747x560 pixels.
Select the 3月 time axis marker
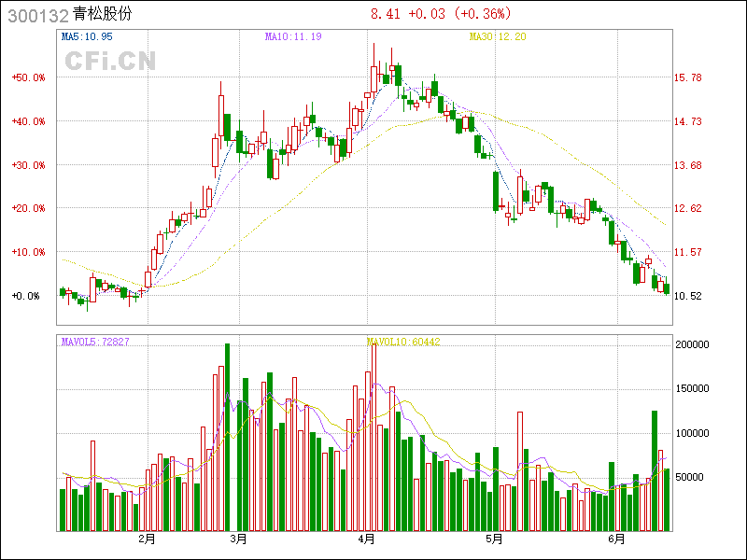click(238, 539)
